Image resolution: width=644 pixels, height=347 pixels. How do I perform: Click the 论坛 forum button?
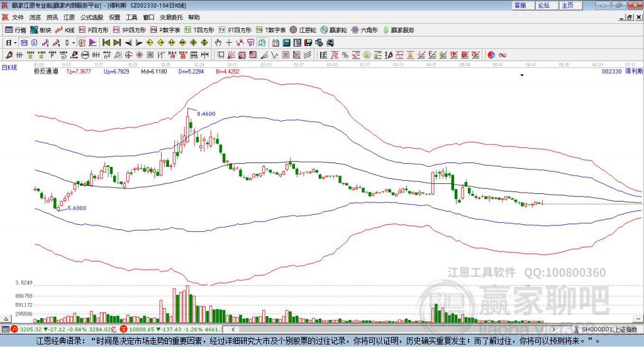tap(547, 5)
